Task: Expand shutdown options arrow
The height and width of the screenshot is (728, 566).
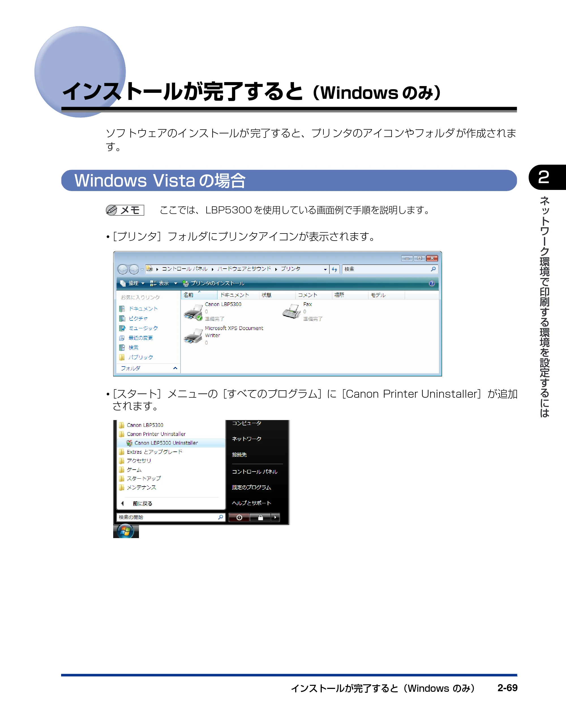Action: [275, 517]
